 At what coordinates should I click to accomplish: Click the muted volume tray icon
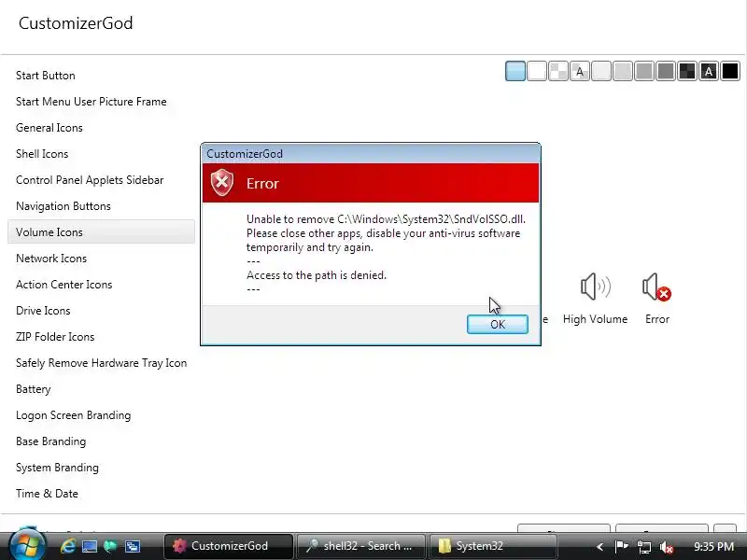tap(667, 547)
